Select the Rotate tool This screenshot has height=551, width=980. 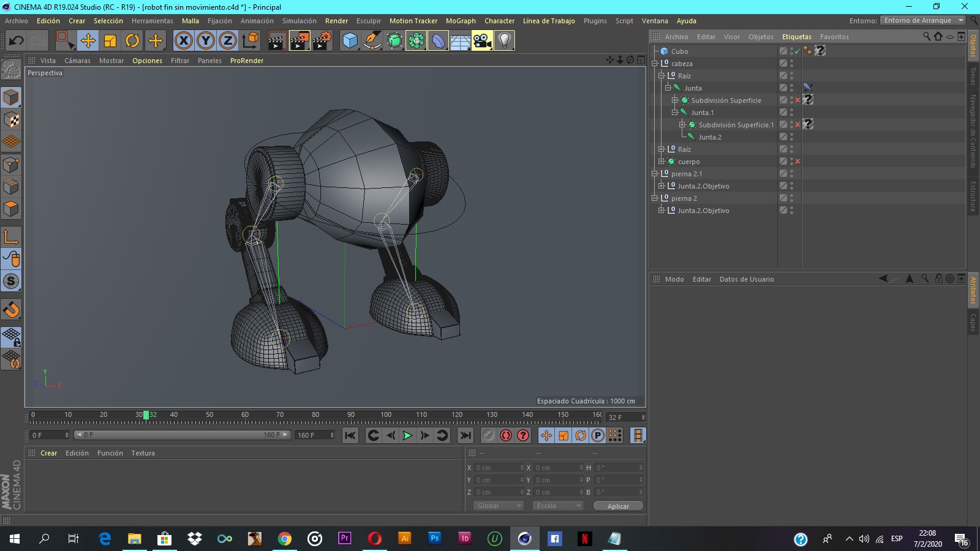(132, 40)
